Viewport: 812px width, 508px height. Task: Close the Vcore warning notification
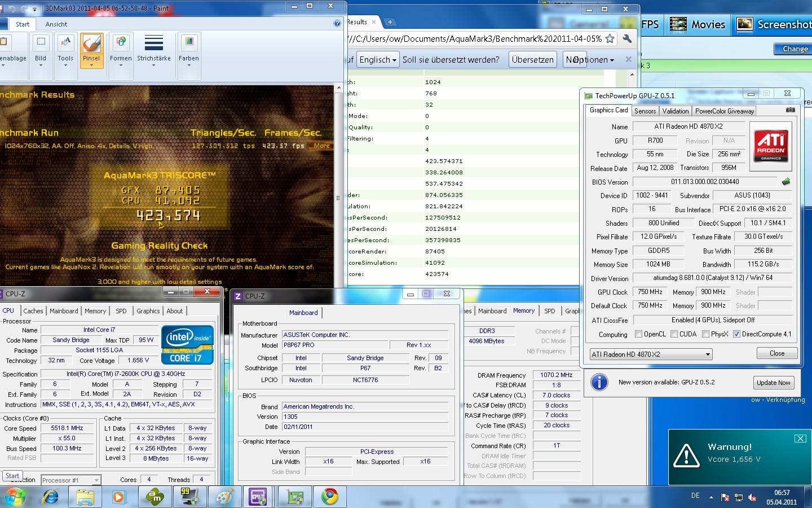pos(800,438)
